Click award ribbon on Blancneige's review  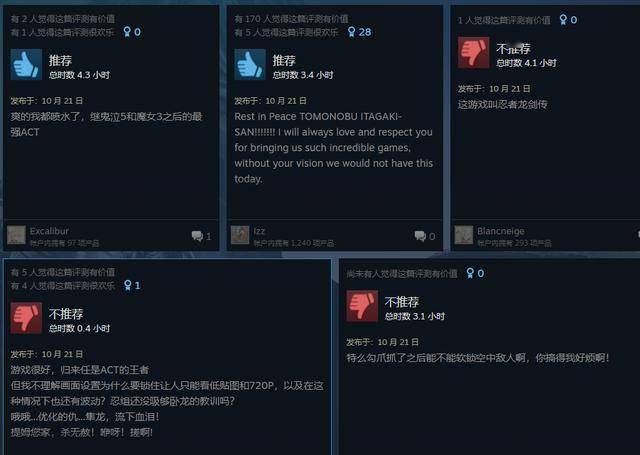click(x=563, y=20)
